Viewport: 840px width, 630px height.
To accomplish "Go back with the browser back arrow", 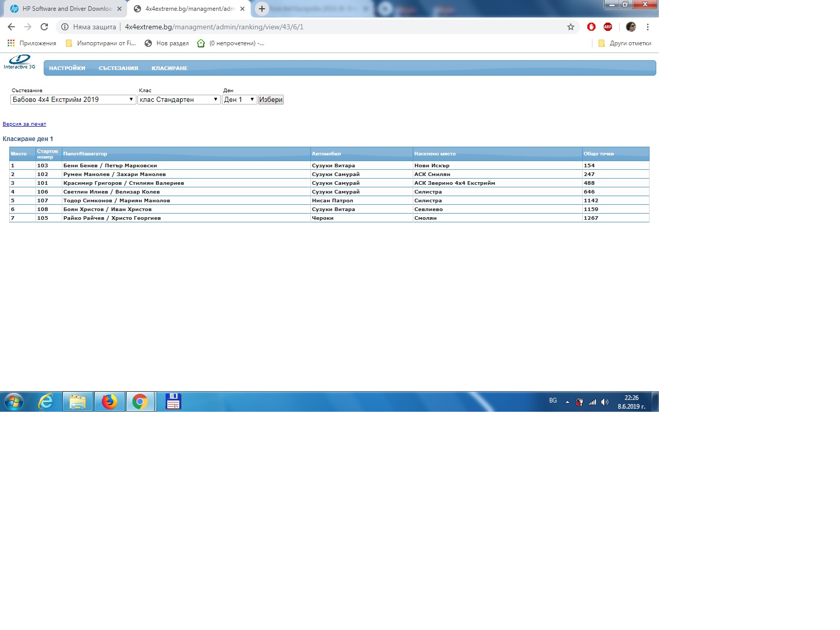I will 11,27.
